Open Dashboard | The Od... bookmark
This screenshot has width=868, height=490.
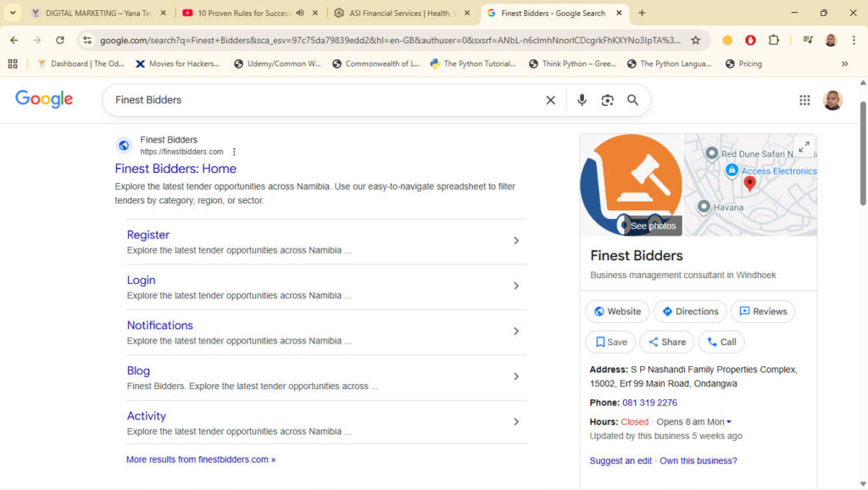tap(81, 64)
